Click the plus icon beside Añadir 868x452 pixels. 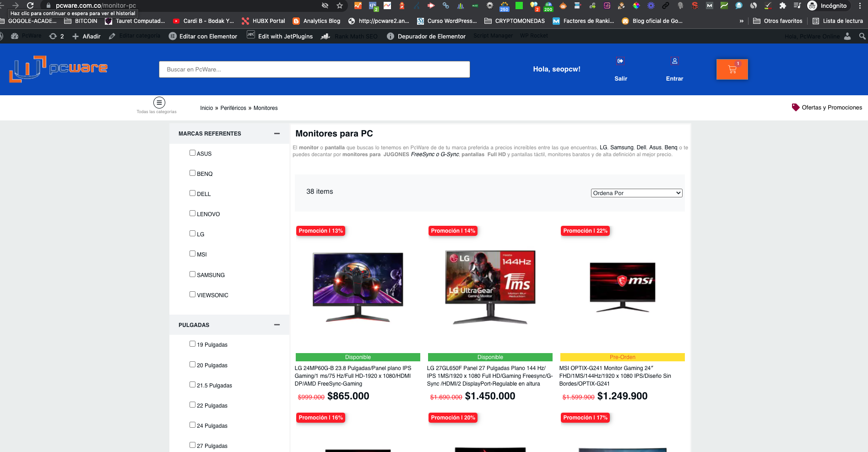tap(76, 36)
